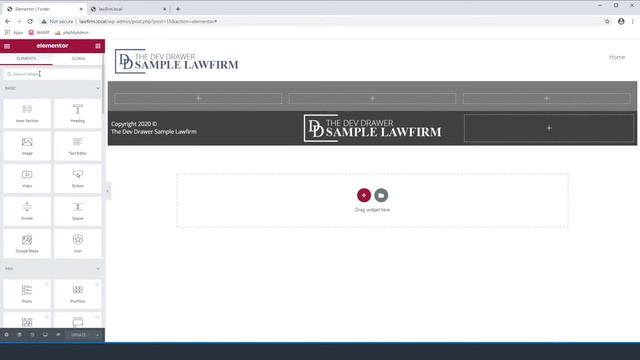Select the Spacer widget

pos(78,211)
